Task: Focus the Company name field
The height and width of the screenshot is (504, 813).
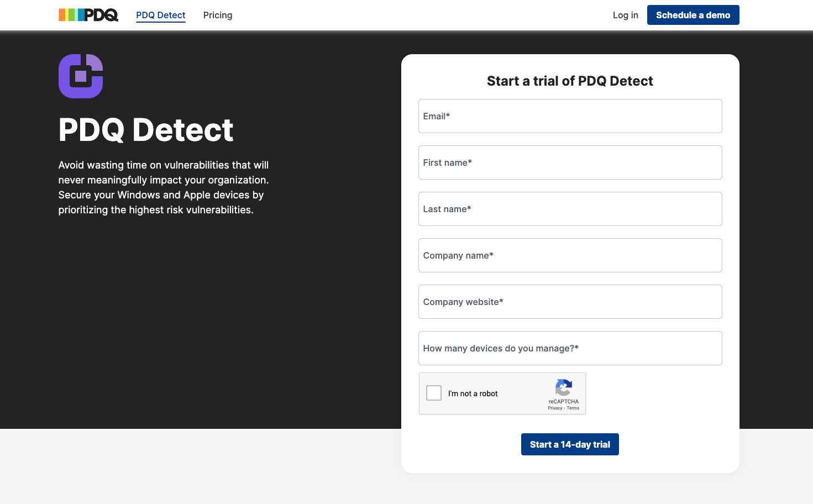Action: [570, 255]
